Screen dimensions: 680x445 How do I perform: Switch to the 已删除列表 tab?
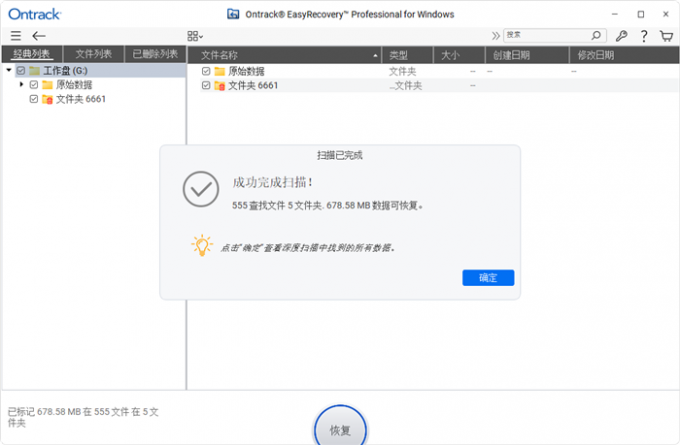pyautogui.click(x=155, y=54)
